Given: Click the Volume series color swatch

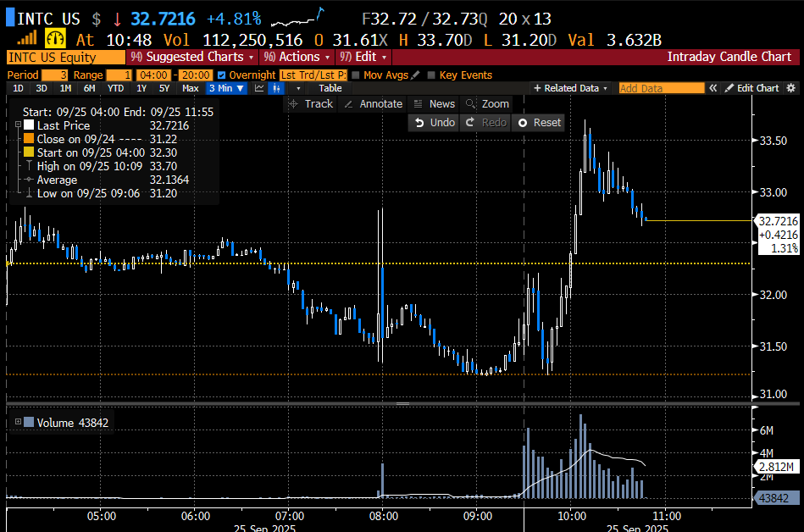Looking at the screenshot, I should tap(29, 422).
